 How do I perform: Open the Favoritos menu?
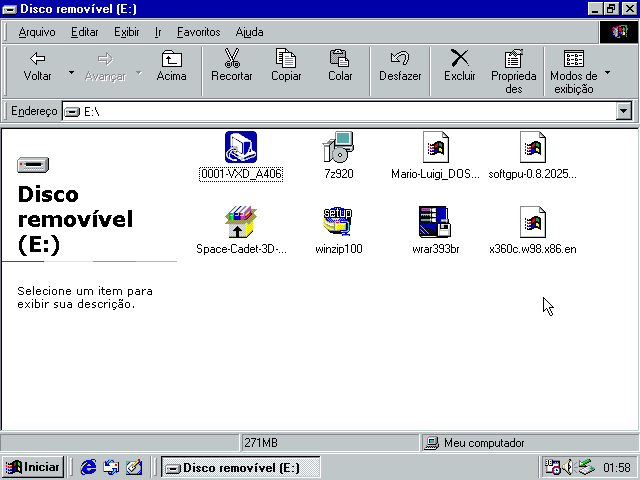click(198, 32)
